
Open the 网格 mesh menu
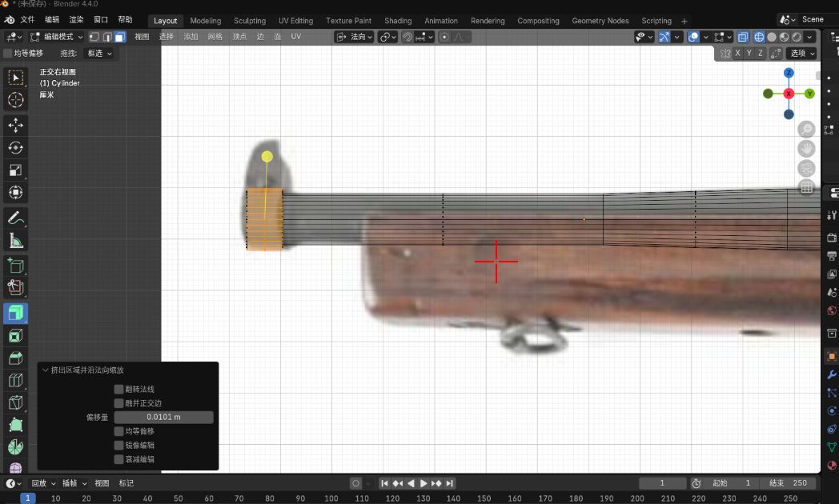coord(215,37)
